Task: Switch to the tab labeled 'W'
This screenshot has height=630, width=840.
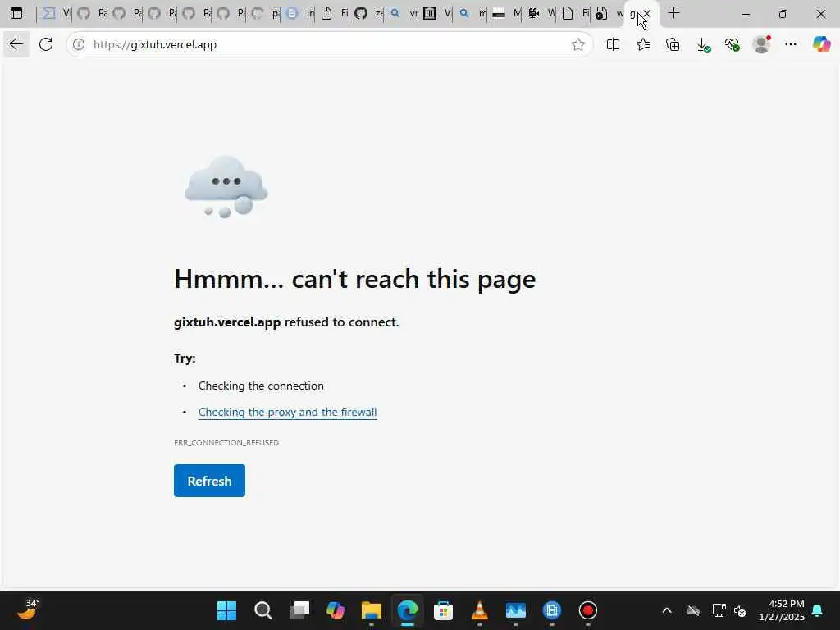Action: click(541, 13)
